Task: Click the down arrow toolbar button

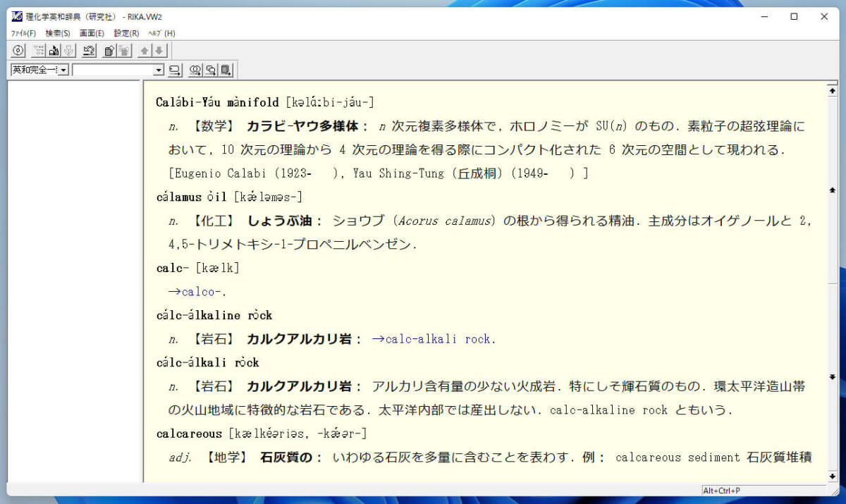Action: (159, 50)
